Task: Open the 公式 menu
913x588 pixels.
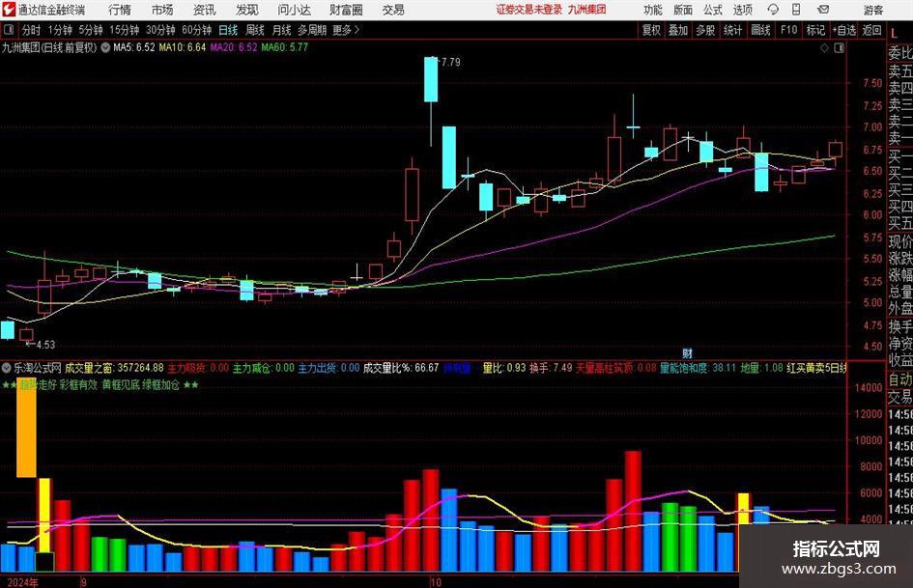Action: 712,10
